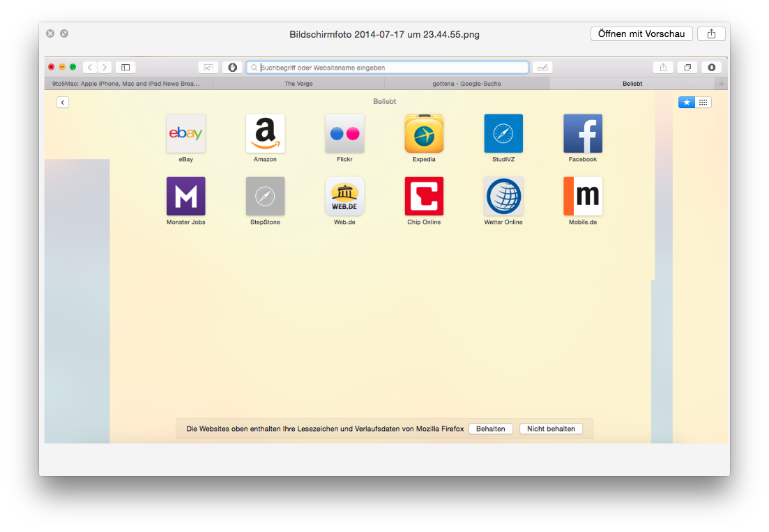This screenshot has height=532, width=769.
Task: Click the toolbar icon left of address field
Action: coord(208,67)
